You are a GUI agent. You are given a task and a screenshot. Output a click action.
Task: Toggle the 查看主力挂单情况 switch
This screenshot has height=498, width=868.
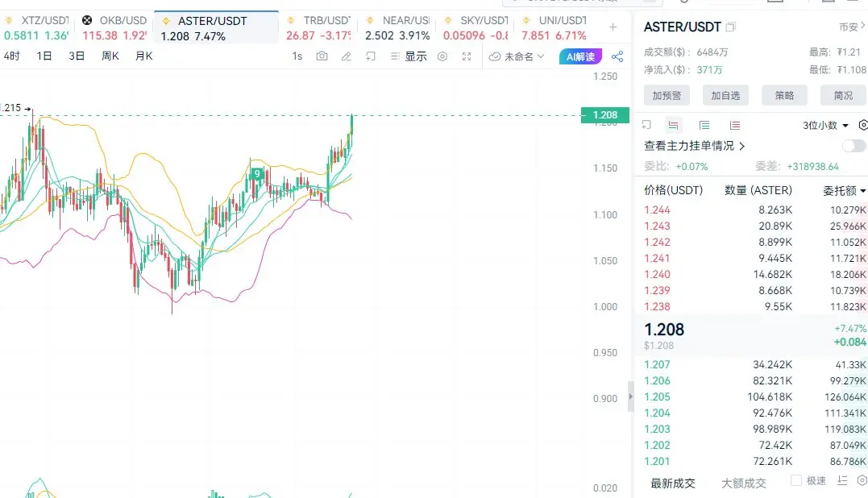tap(853, 146)
